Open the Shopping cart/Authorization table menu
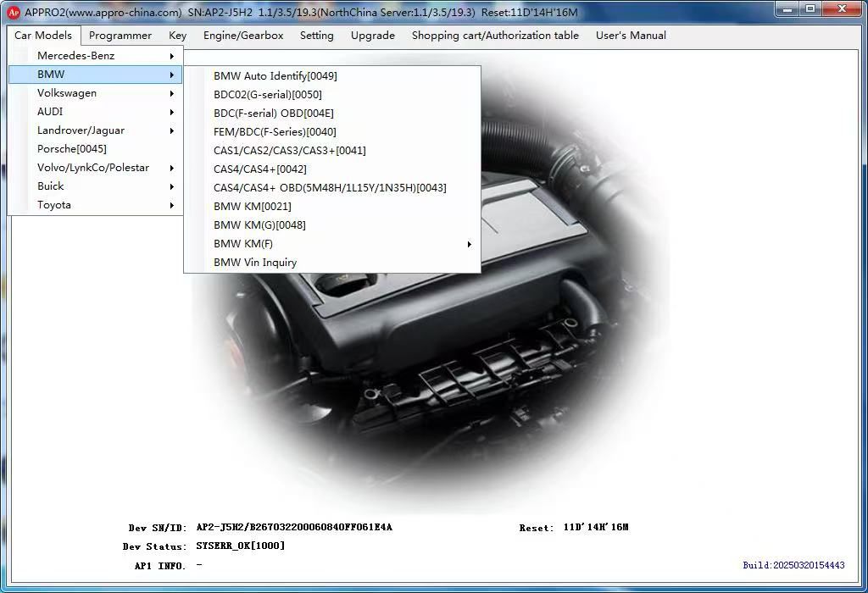The width and height of the screenshot is (868, 593). coord(495,36)
